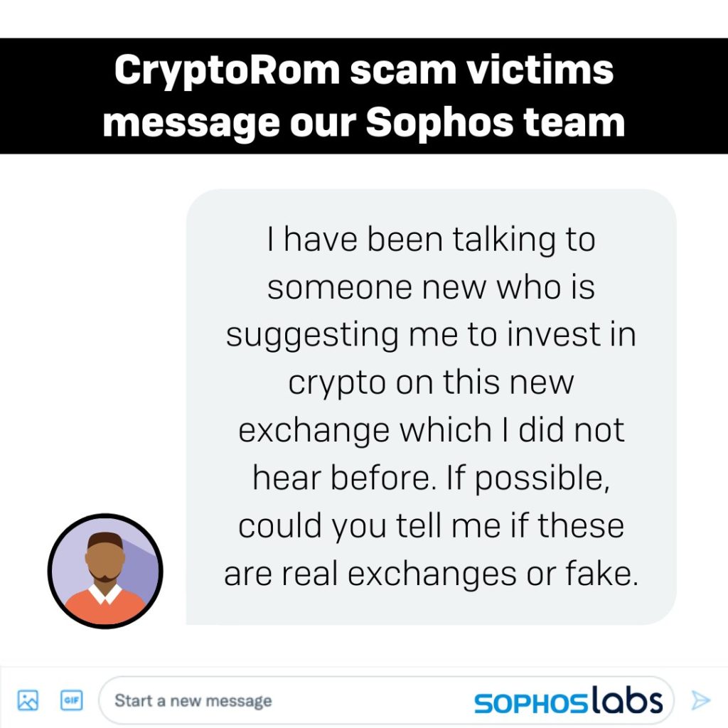Click the 'CryptoRom scam victims' headline

pyautogui.click(x=364, y=70)
